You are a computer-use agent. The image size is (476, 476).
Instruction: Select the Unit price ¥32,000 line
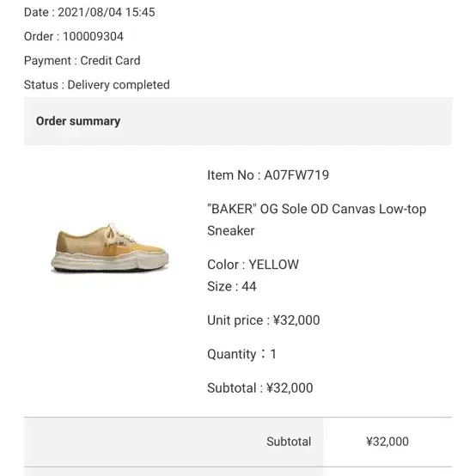coord(264,320)
